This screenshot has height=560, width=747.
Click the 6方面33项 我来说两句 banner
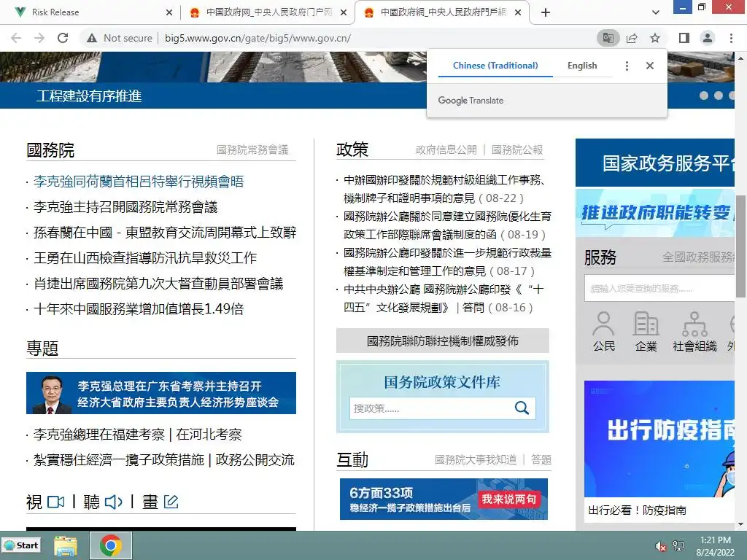coord(444,499)
